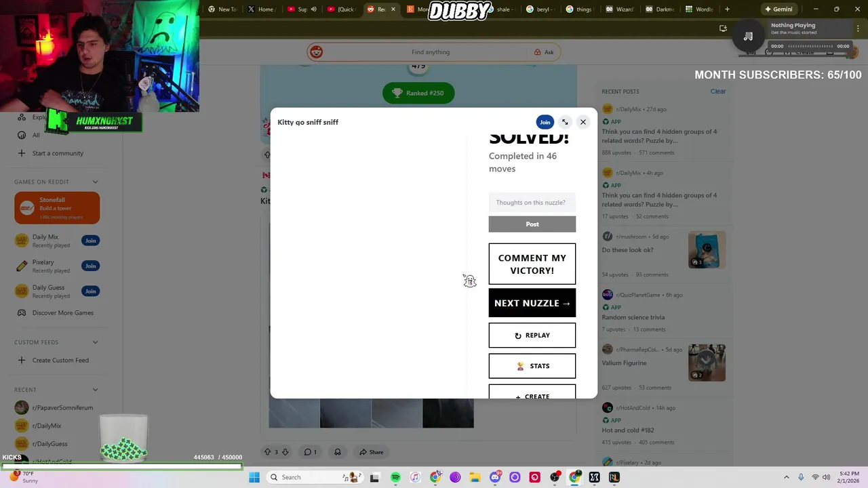
Task: Start a community
Action: (x=51, y=153)
